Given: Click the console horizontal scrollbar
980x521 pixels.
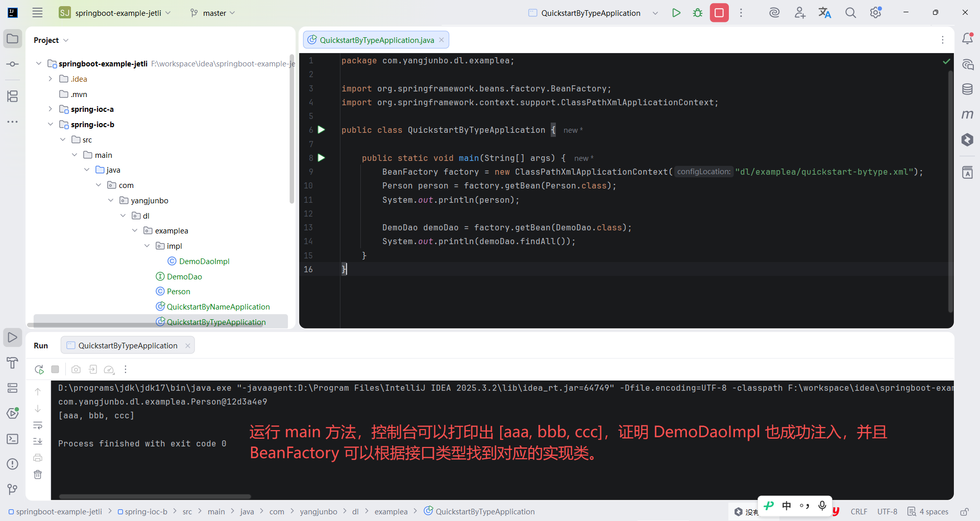Looking at the screenshot, I should [155, 496].
